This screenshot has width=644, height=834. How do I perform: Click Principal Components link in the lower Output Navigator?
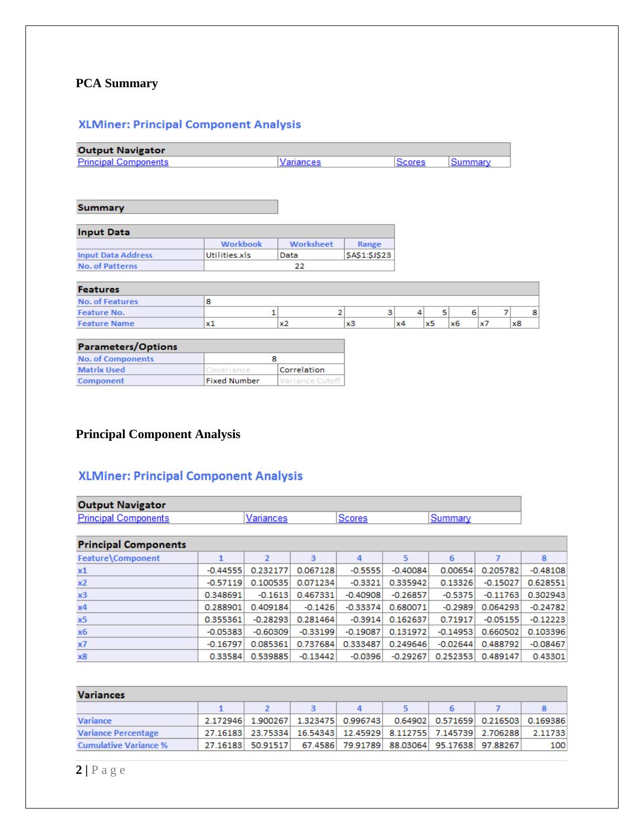click(123, 518)
